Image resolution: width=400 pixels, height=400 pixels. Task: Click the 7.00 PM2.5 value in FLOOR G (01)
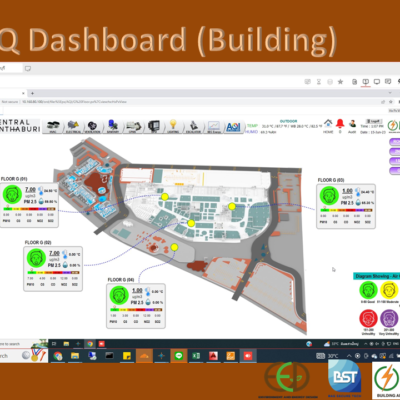click(30, 190)
